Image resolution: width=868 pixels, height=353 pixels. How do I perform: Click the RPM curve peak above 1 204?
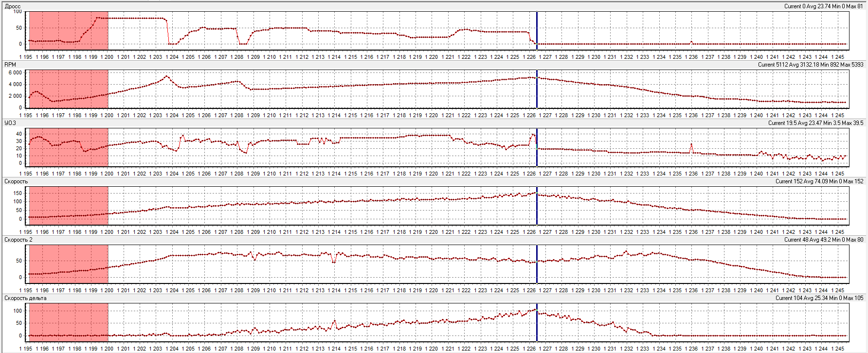point(167,76)
